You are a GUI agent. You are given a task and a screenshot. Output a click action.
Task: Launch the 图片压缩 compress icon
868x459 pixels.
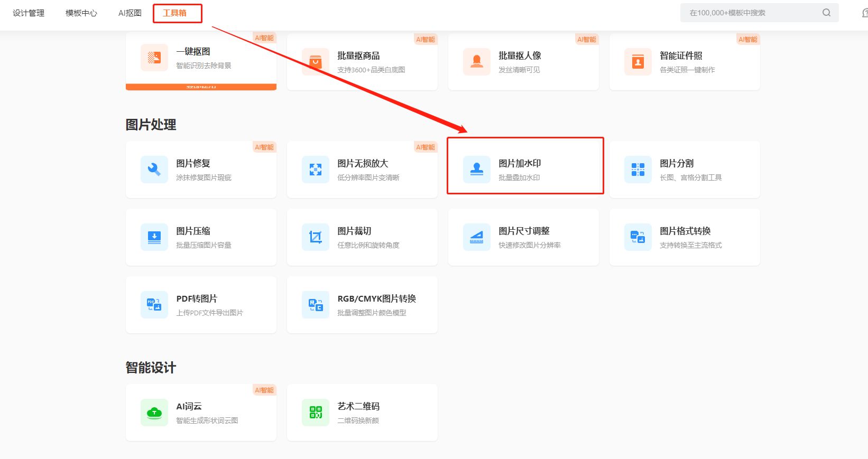(154, 237)
